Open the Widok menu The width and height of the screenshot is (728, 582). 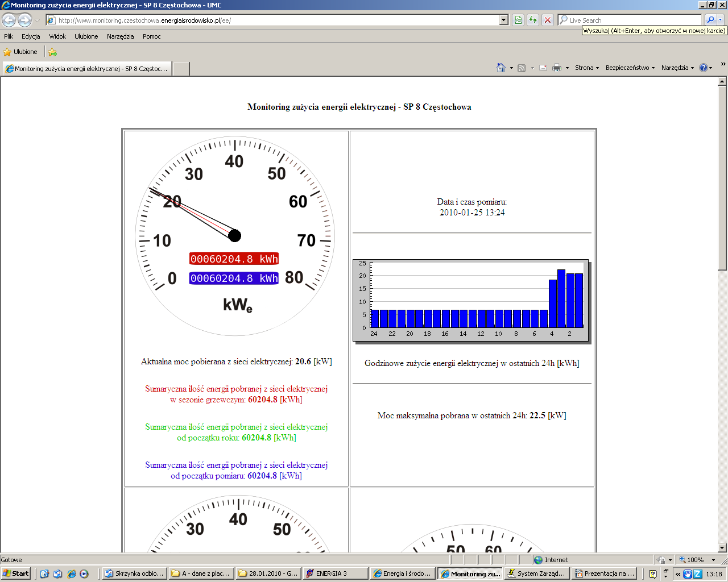coord(57,36)
